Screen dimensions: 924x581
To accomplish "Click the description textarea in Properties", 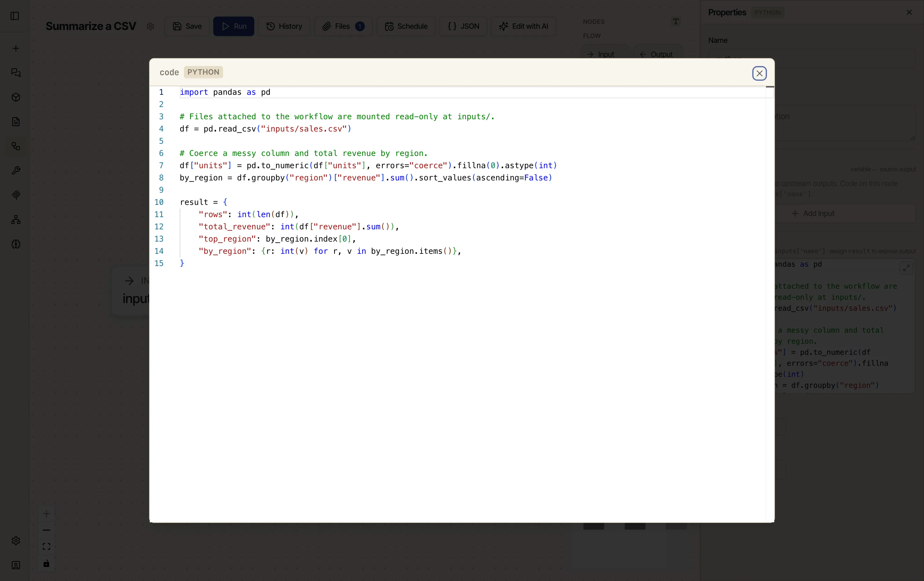I will click(x=845, y=123).
